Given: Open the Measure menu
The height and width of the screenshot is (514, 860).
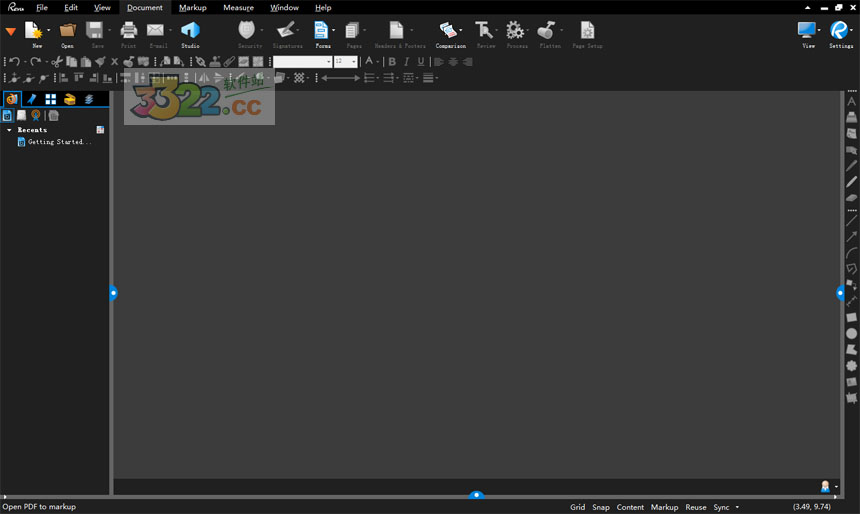Looking at the screenshot, I should (x=238, y=7).
